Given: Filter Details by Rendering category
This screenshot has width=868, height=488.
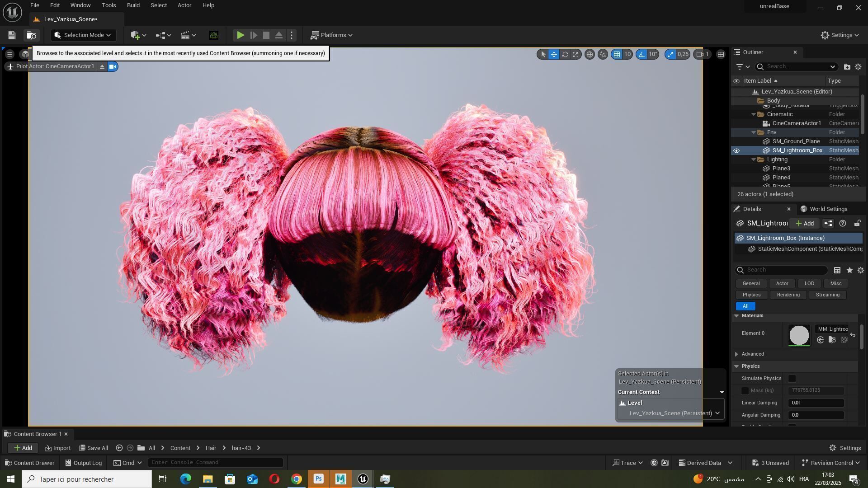Looking at the screenshot, I should point(788,295).
